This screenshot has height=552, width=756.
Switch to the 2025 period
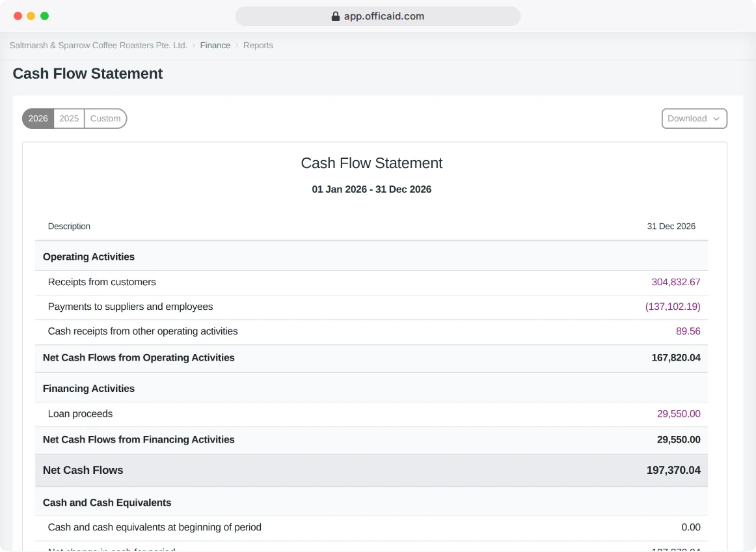point(69,118)
